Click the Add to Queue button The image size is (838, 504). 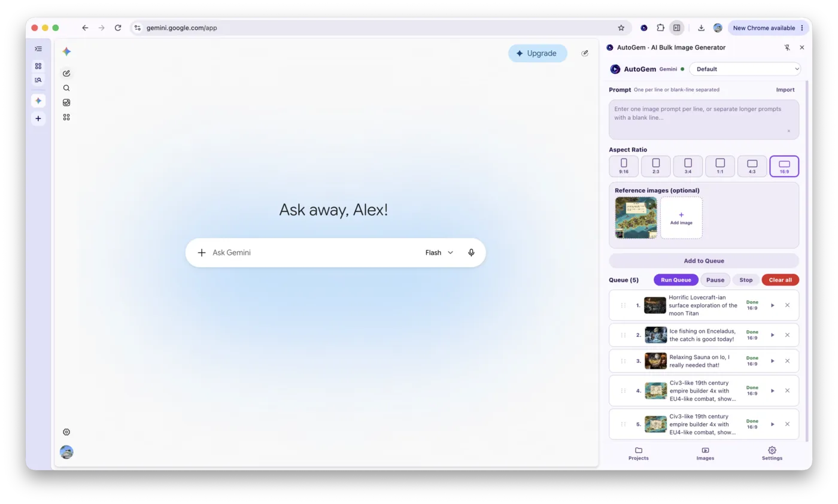click(x=704, y=261)
